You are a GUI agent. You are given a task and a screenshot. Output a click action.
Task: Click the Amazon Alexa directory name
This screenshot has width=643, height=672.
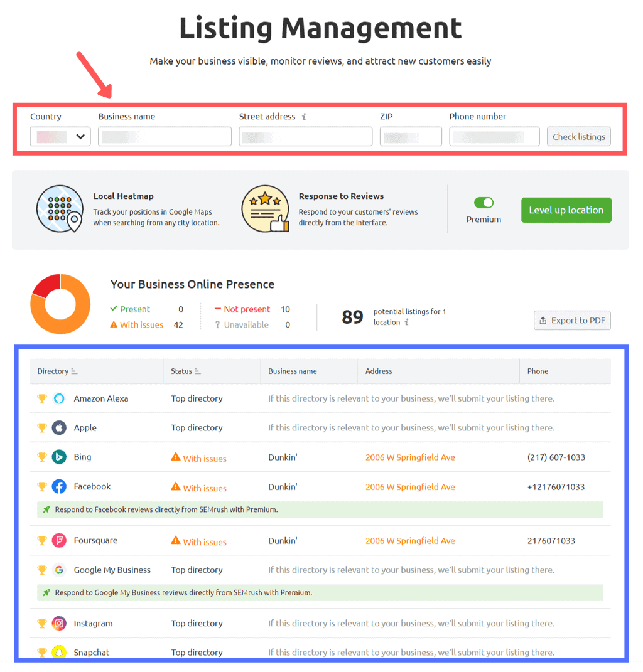pyautogui.click(x=101, y=398)
